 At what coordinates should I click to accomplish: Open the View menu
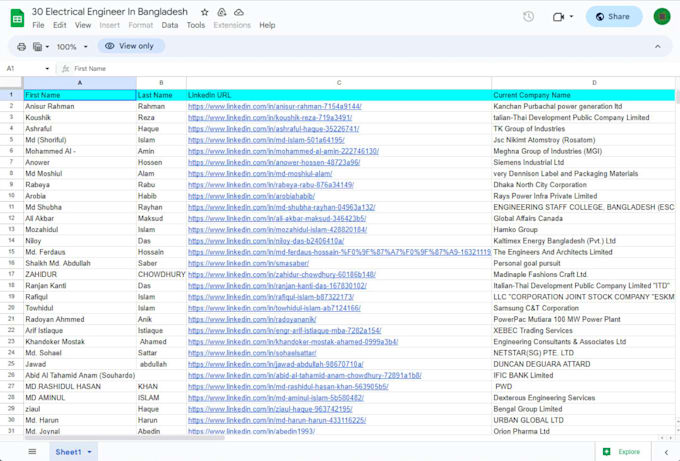coord(83,25)
